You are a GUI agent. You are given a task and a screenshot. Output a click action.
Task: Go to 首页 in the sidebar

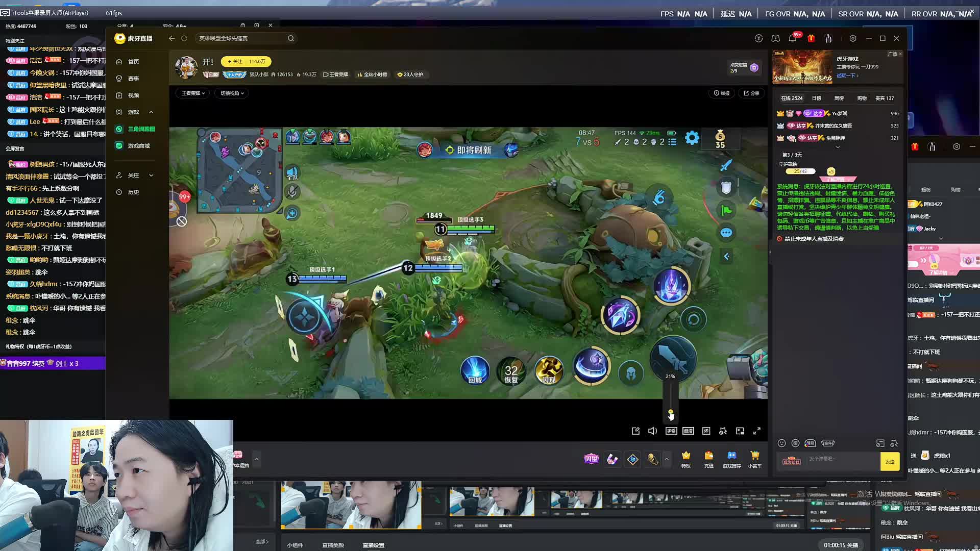click(x=133, y=62)
